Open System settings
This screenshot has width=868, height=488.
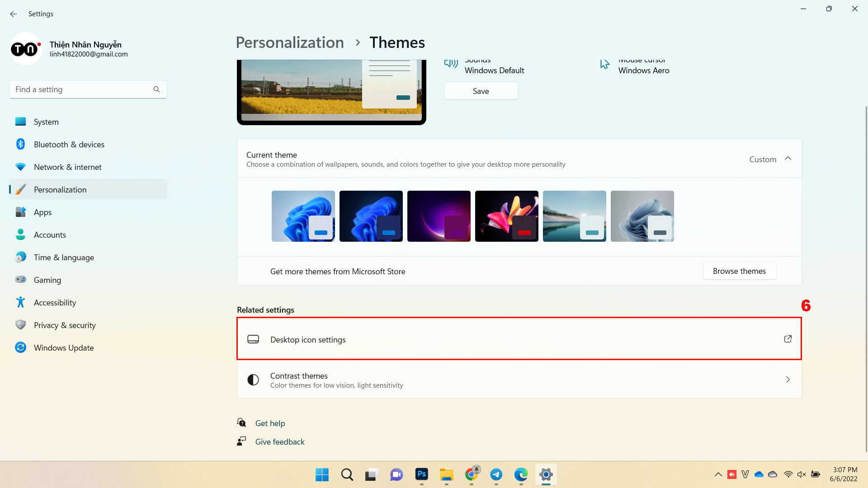point(88,122)
